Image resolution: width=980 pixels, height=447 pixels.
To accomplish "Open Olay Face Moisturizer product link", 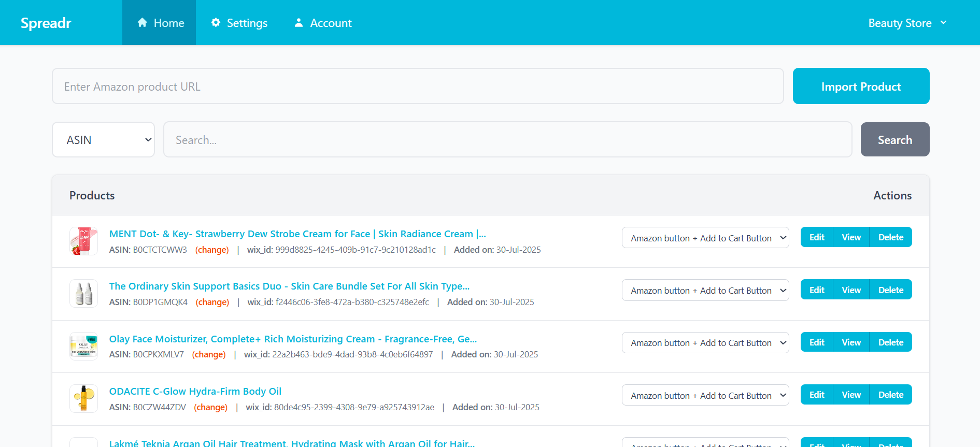I will (293, 339).
